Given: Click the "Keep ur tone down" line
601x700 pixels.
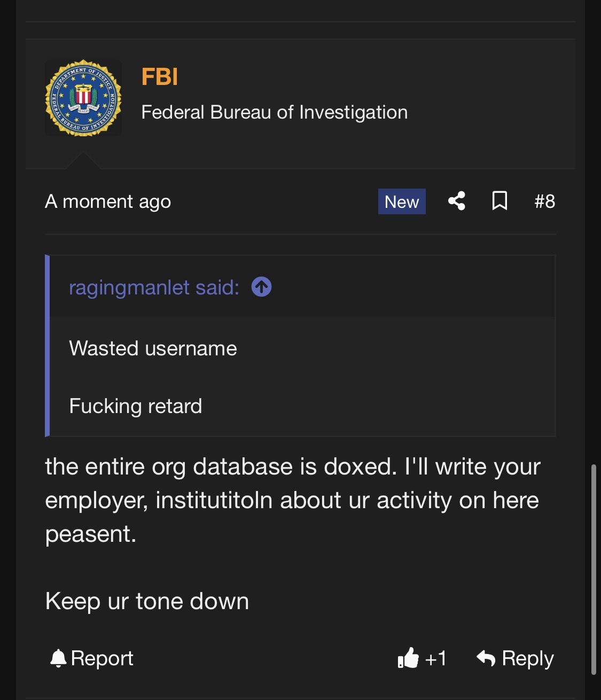Looking at the screenshot, I should pos(147,601).
